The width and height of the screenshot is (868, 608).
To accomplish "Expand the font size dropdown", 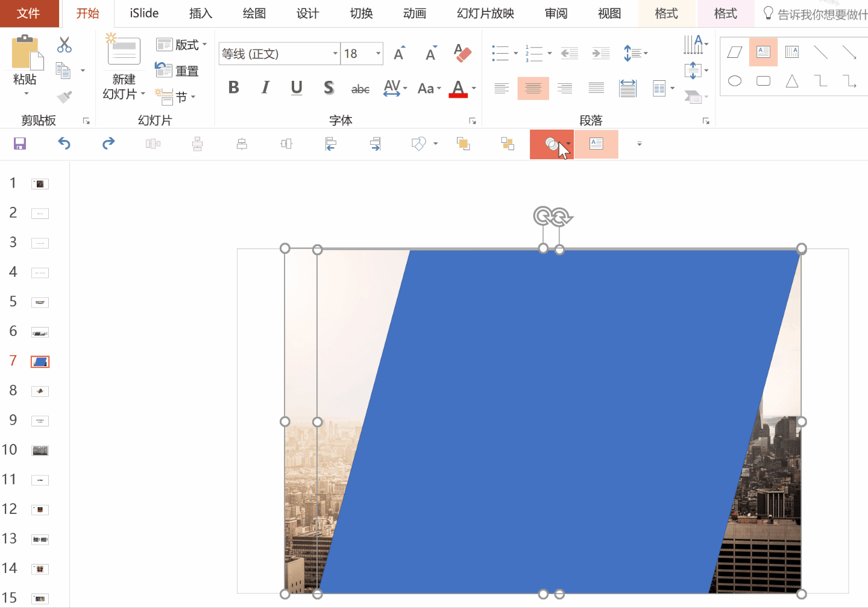I will pyautogui.click(x=378, y=54).
